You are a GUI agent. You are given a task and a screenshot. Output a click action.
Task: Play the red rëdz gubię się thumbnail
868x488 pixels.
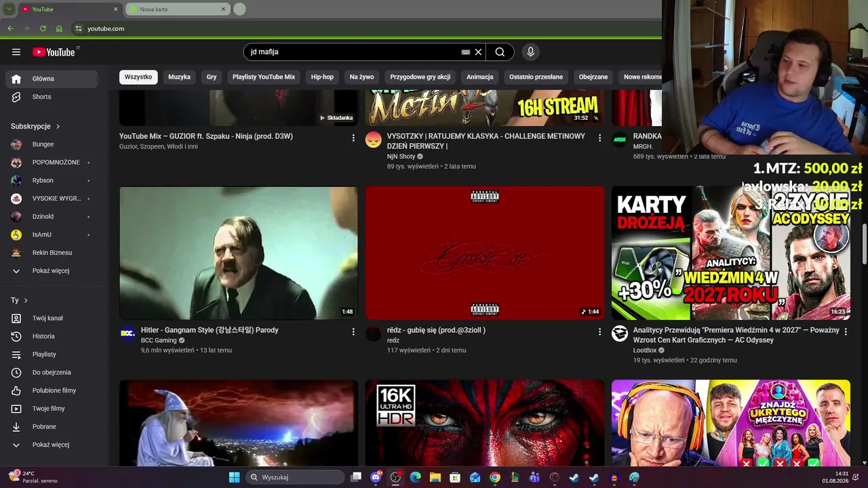point(485,253)
